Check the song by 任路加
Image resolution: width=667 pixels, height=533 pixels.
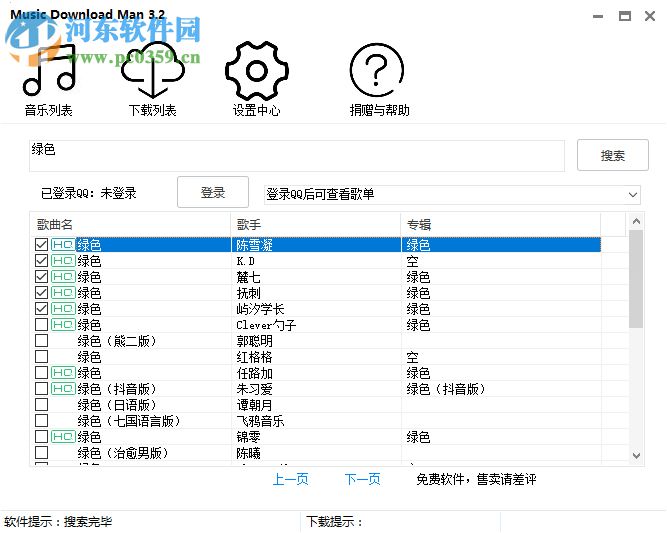pos(41,373)
